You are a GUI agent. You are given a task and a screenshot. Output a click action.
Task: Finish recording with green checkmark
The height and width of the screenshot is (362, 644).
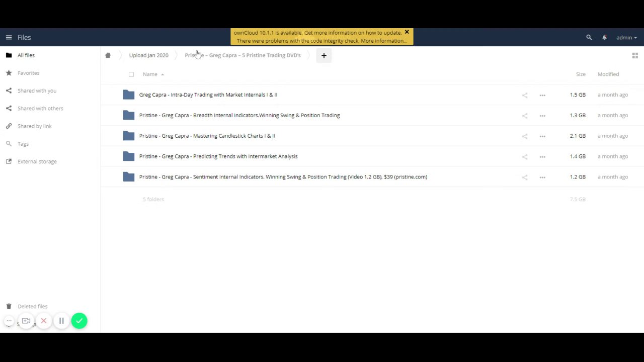click(x=79, y=321)
